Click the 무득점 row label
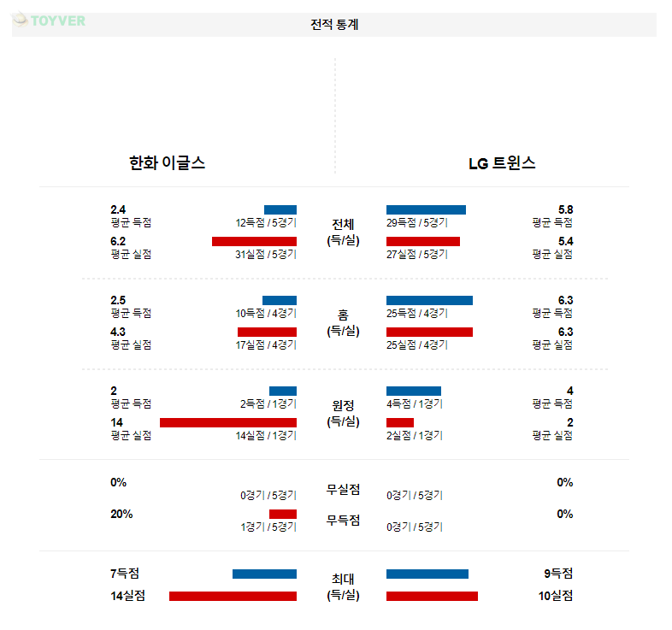This screenshot has width=672, height=630. (343, 520)
